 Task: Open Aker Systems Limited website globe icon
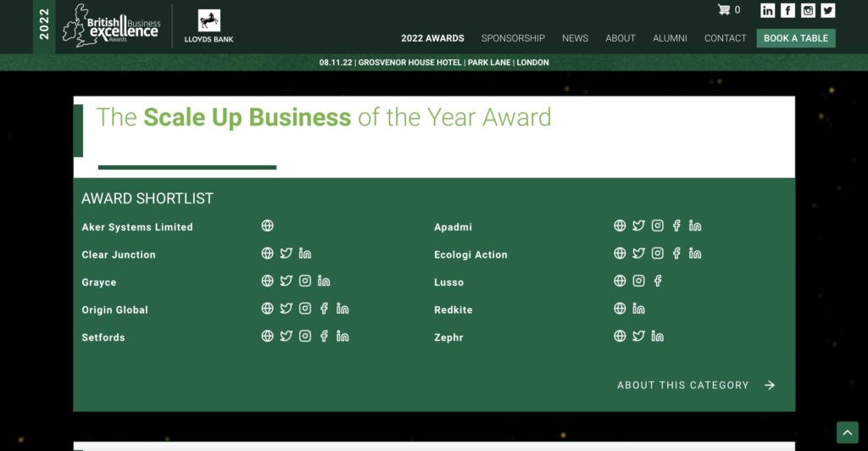(x=267, y=225)
